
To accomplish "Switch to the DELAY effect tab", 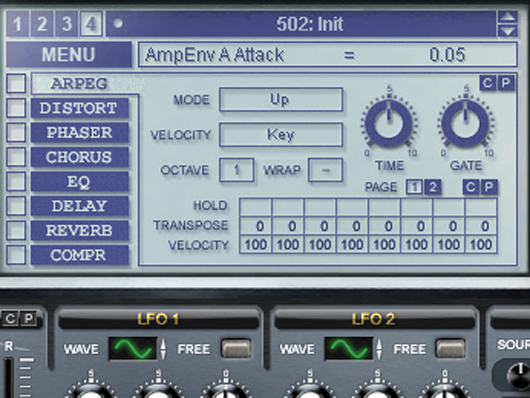I will click(x=79, y=206).
